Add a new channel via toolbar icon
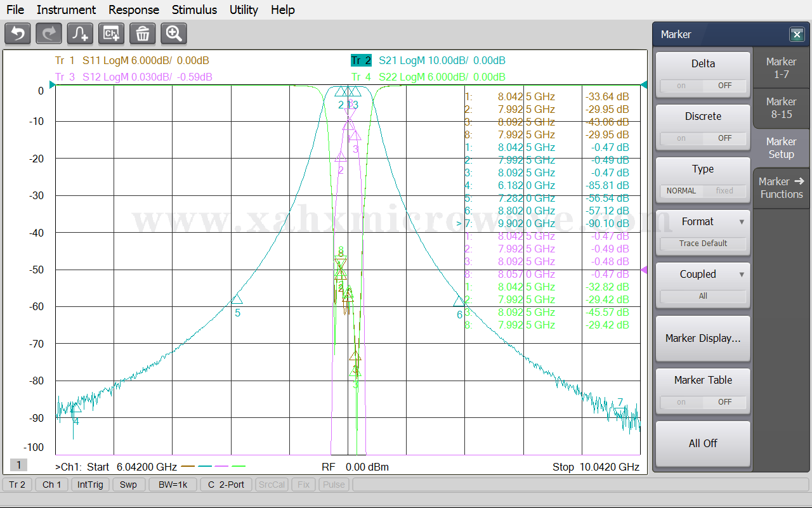Image resolution: width=812 pixels, height=508 pixels. coord(112,34)
